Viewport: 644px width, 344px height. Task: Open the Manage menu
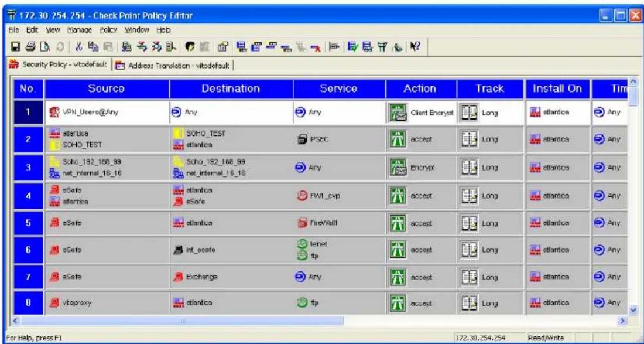[x=78, y=30]
